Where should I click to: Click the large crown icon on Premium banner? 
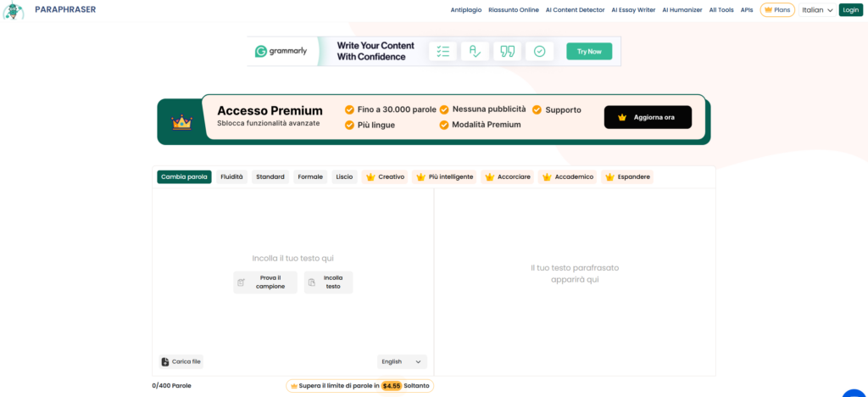[x=181, y=122]
